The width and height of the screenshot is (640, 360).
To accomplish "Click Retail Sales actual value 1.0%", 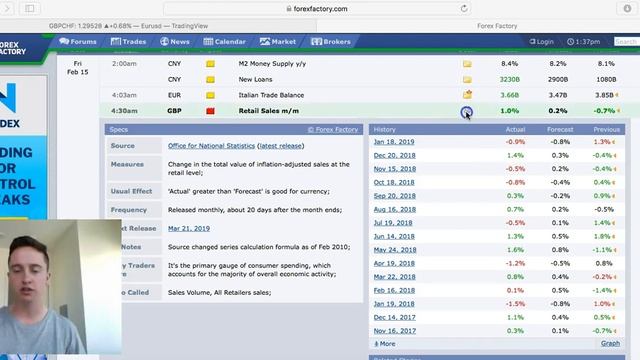I will (x=509, y=111).
